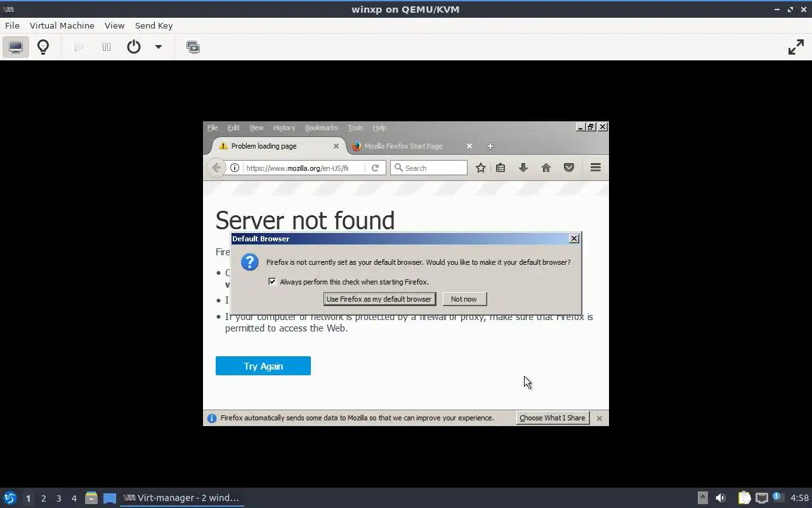Open the Firefox hamburger menu
The width and height of the screenshot is (812, 508).
point(595,168)
